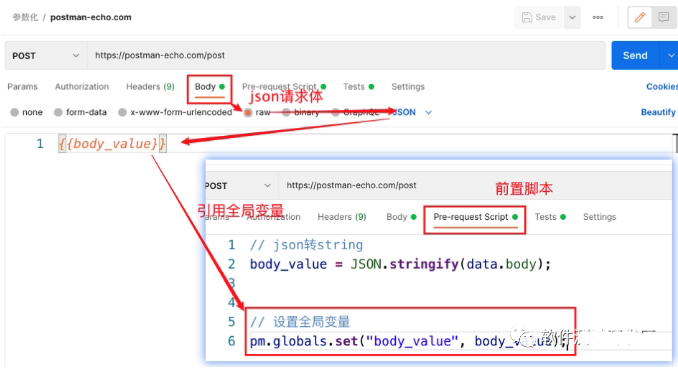Open the Headers (9) tab
This screenshot has width=678, height=371.
[x=150, y=86]
